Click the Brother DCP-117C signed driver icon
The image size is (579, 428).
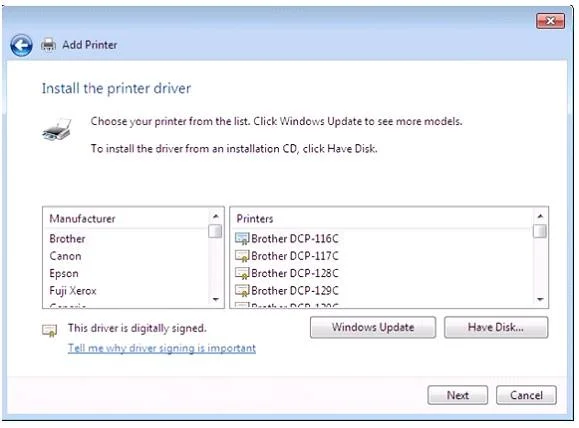[x=242, y=256]
